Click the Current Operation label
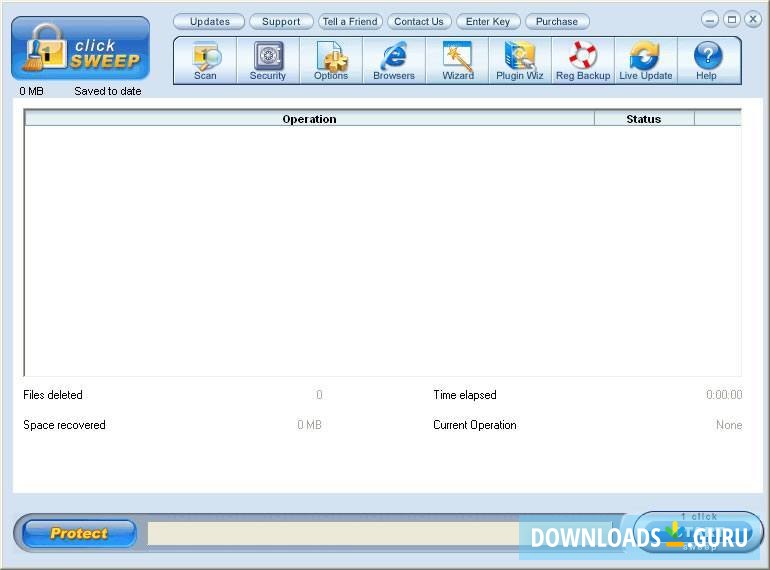Image resolution: width=770 pixels, height=570 pixels. click(474, 425)
